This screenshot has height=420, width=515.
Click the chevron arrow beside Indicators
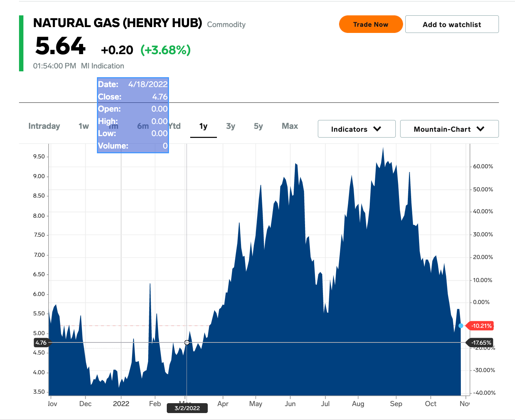377,129
